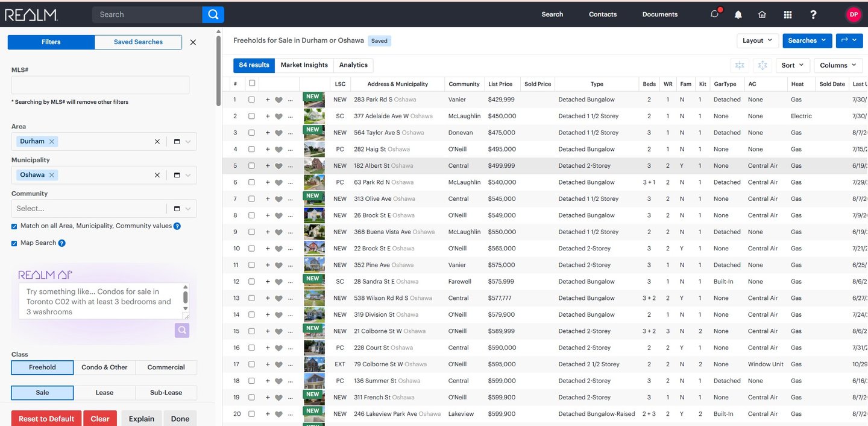Select the Lease option
The width and height of the screenshot is (868, 426).
point(104,393)
